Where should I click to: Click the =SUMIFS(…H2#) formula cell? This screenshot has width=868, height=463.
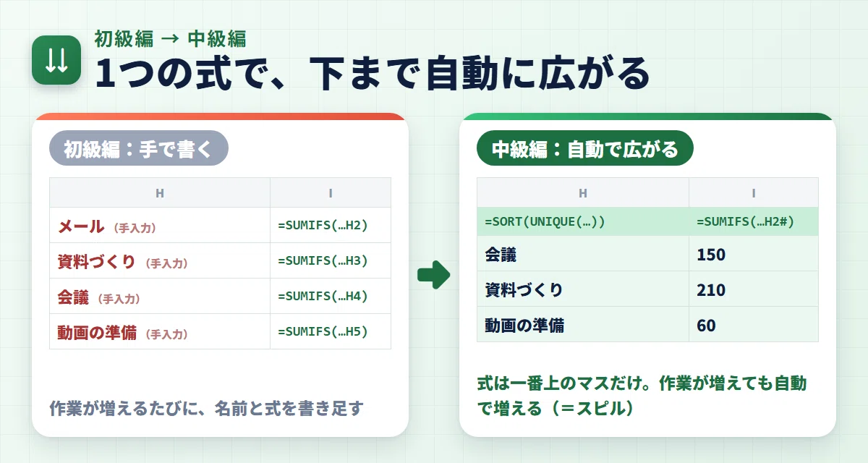click(754, 221)
